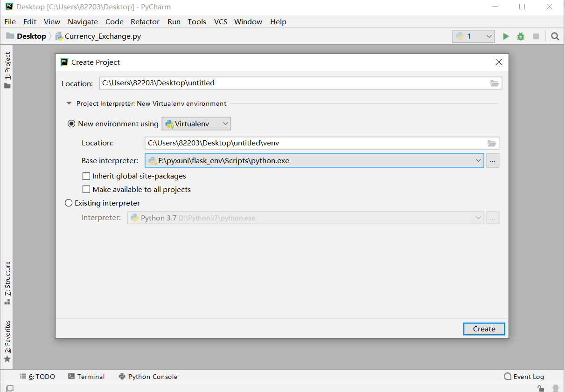Click the project Location path field

300,83
